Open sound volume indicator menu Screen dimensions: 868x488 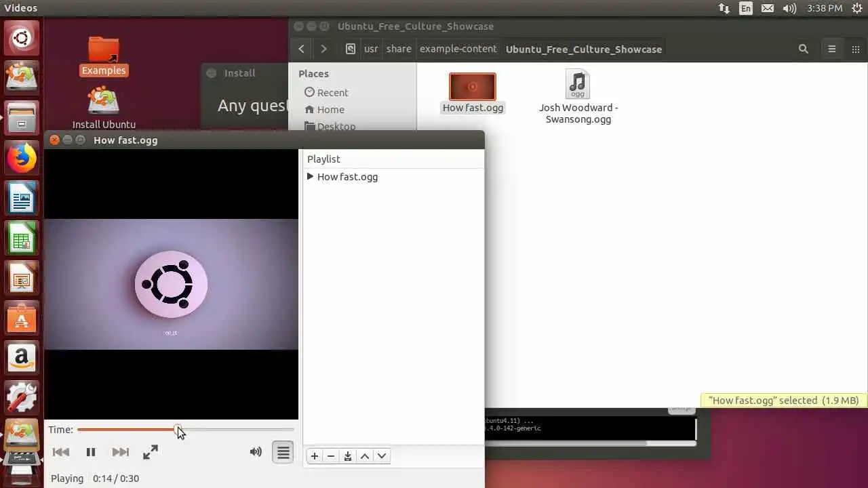pyautogui.click(x=789, y=8)
